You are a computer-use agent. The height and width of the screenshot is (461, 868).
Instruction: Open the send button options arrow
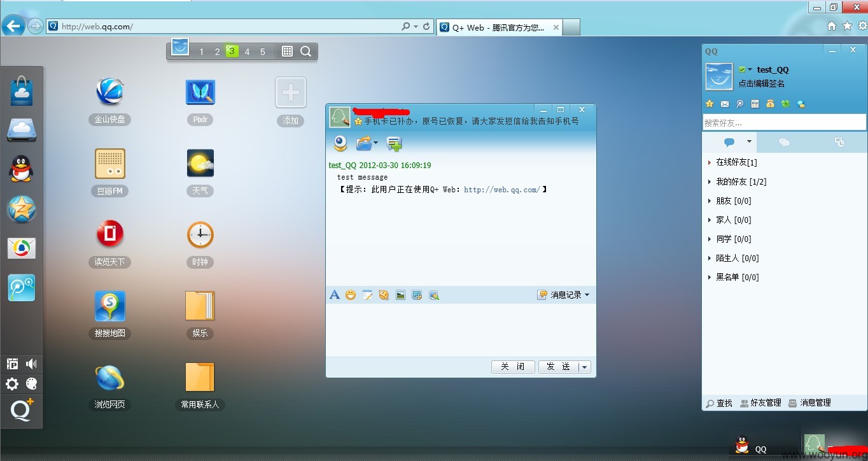point(584,367)
